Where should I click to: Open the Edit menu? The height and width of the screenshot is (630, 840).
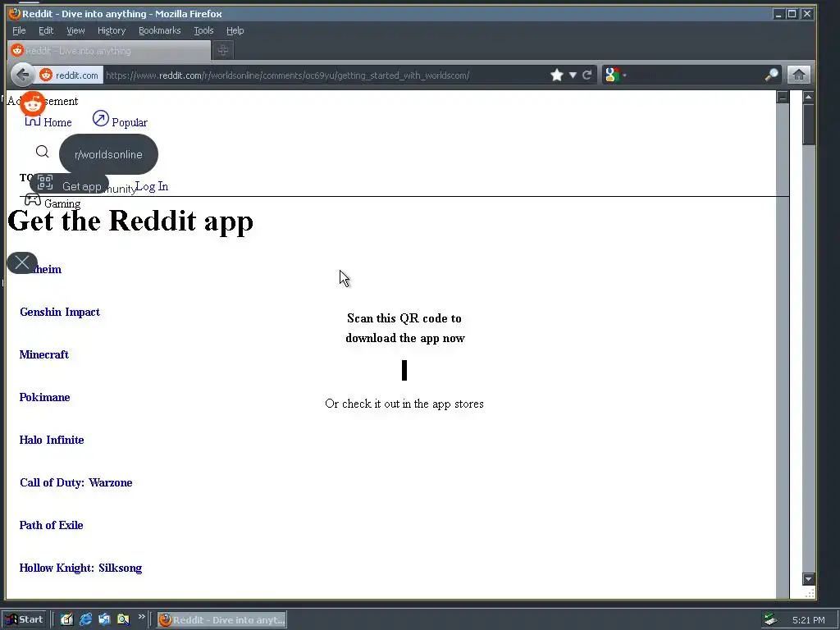(x=46, y=30)
